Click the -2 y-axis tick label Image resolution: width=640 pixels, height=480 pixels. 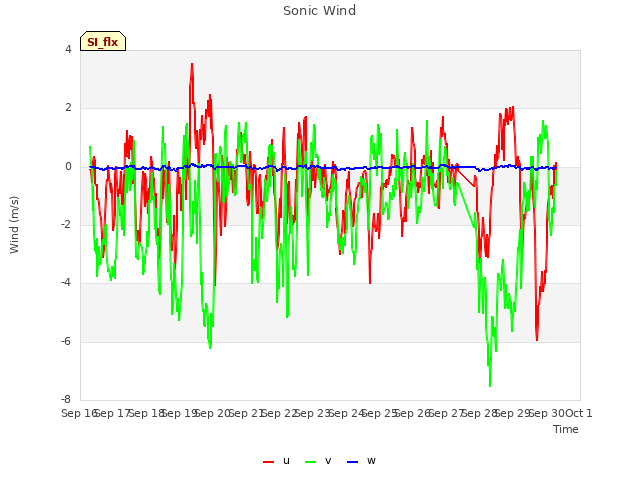[x=66, y=224]
